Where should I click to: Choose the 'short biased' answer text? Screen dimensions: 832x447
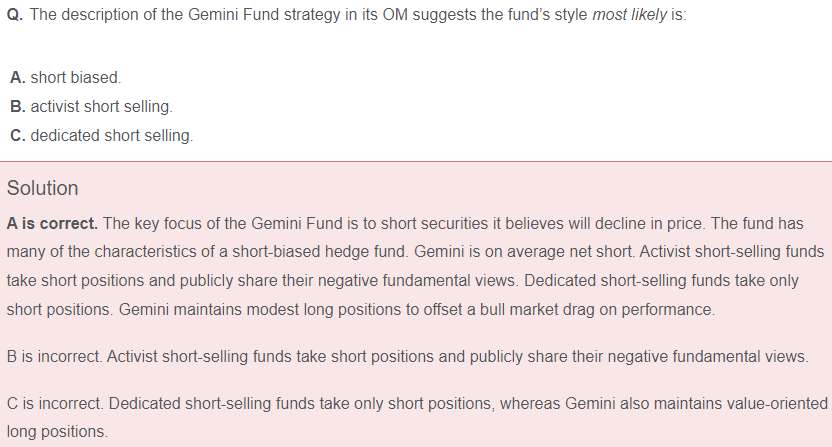click(x=75, y=78)
